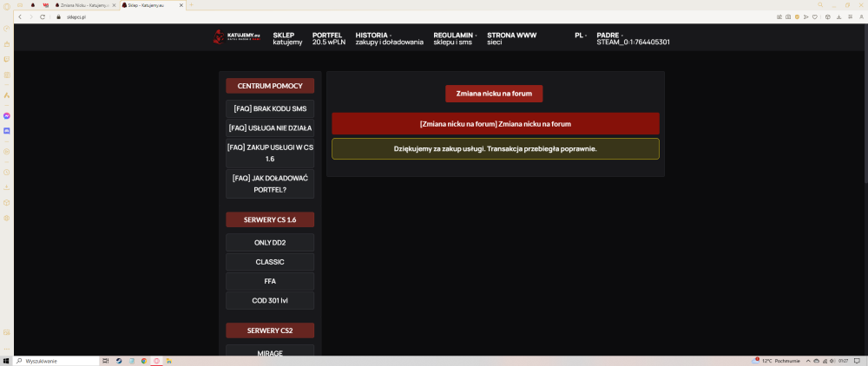Click the red Zmiana nicku na forum banner
868x366 pixels.
pos(496,124)
